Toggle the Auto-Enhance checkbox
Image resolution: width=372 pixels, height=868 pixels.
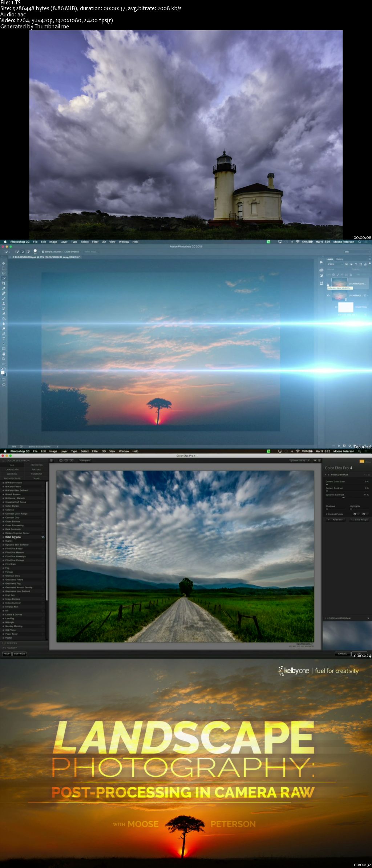click(x=64, y=252)
